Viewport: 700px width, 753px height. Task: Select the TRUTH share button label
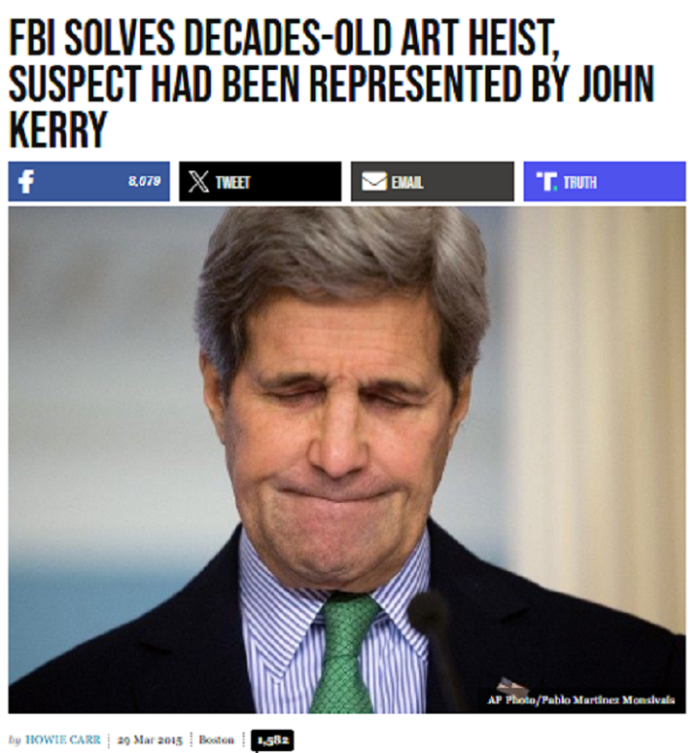pyautogui.click(x=580, y=183)
